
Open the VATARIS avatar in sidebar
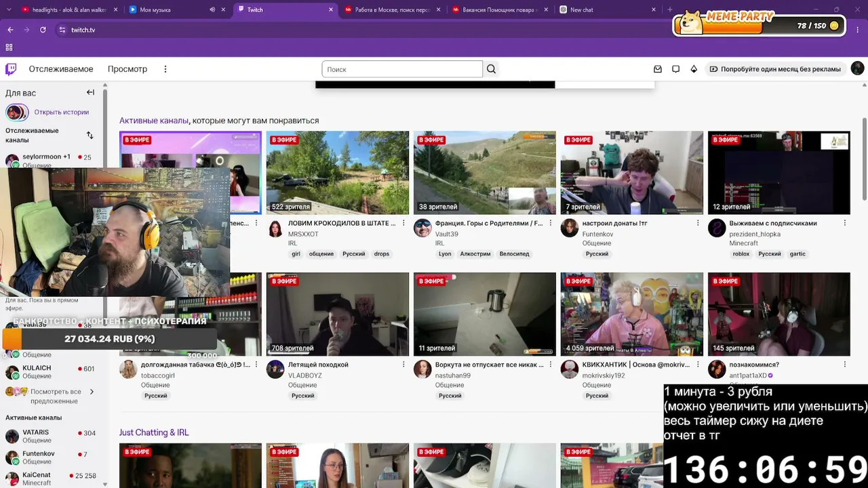[x=12, y=436]
